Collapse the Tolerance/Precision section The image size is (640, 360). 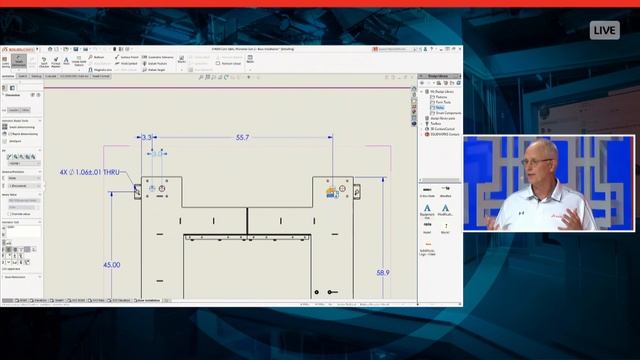[40, 172]
